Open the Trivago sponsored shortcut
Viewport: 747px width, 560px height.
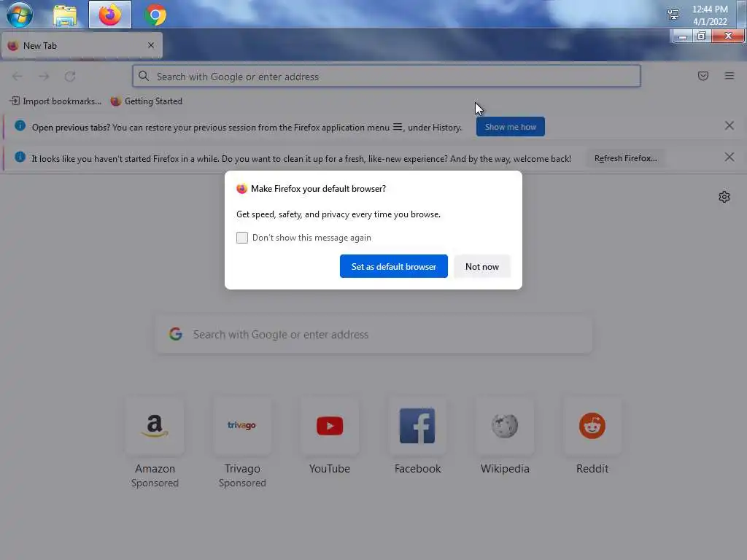(x=242, y=425)
